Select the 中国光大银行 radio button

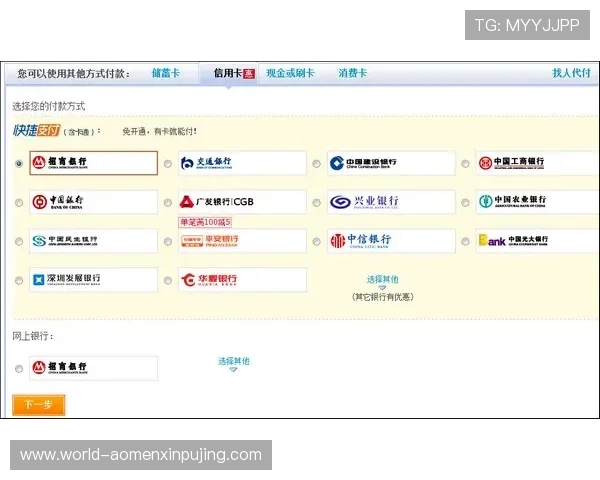[465, 242]
